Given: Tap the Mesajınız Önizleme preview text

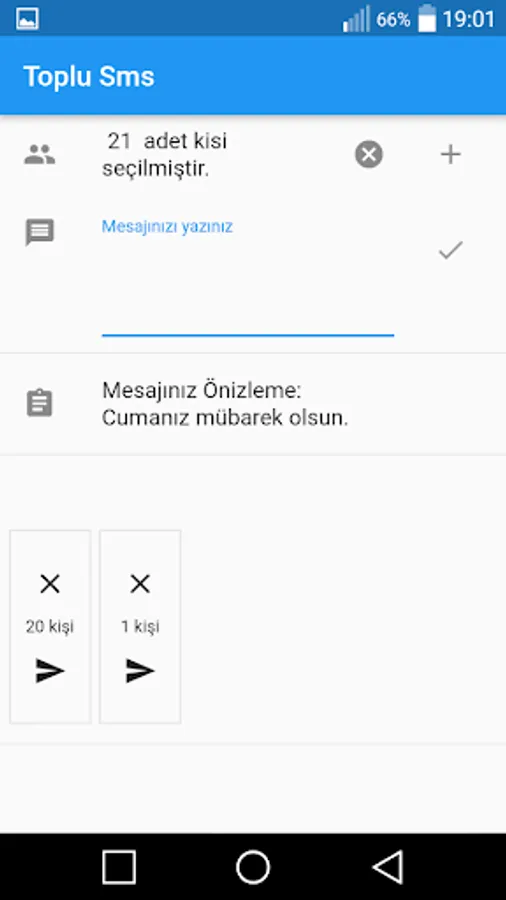Looking at the screenshot, I should (x=225, y=404).
